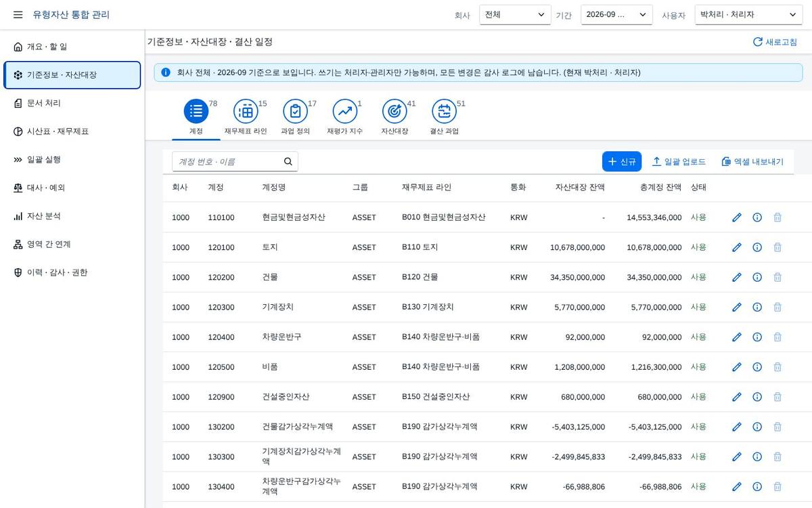Open 자산 분석 in the sidebar
Viewport: 812px width, 508px height.
[x=72, y=216]
